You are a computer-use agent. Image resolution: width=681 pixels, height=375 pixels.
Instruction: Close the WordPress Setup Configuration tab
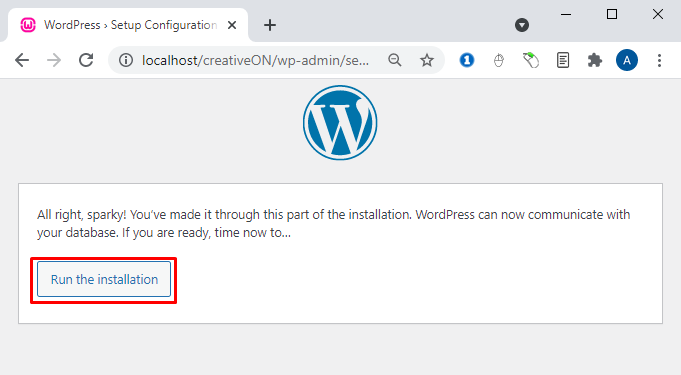click(232, 25)
